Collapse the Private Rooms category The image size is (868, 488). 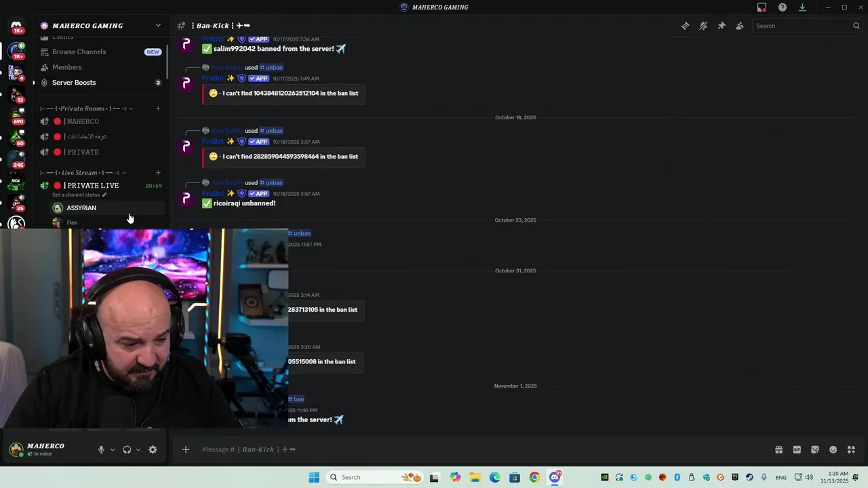tap(87, 108)
